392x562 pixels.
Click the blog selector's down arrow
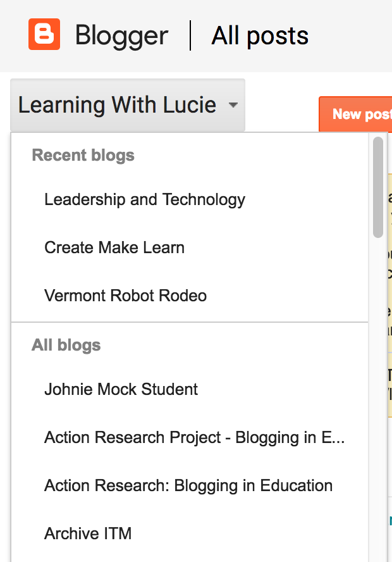[233, 105]
